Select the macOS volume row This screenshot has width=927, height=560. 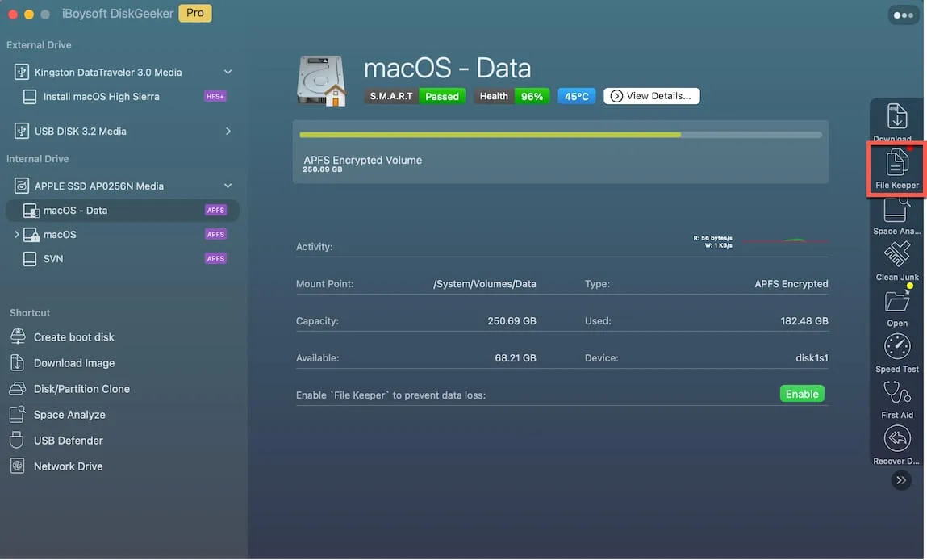click(x=123, y=235)
